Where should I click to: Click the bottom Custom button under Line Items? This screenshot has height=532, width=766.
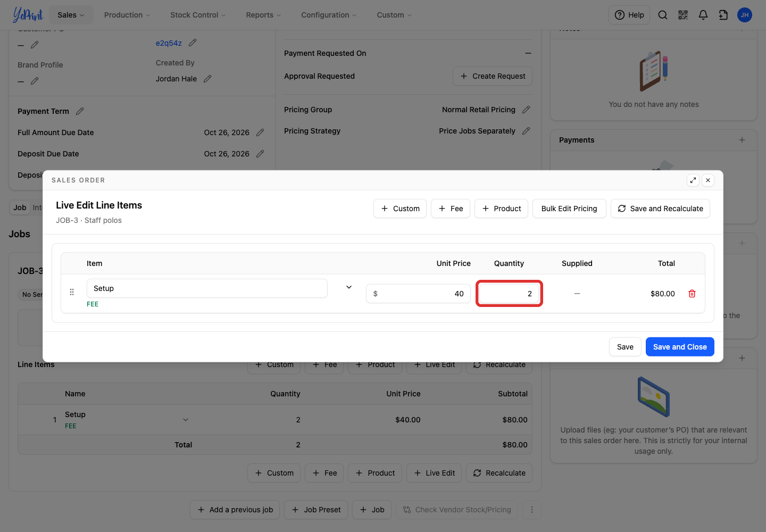(x=274, y=473)
